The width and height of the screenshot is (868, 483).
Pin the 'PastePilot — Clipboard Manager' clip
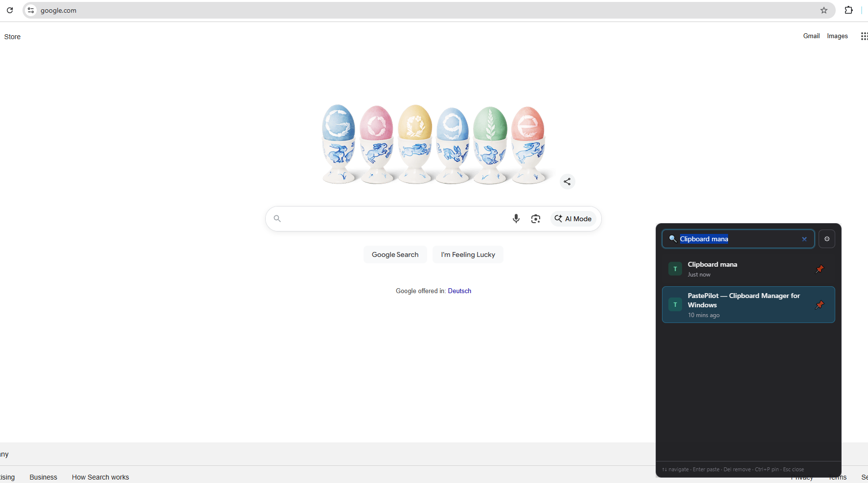pyautogui.click(x=820, y=305)
